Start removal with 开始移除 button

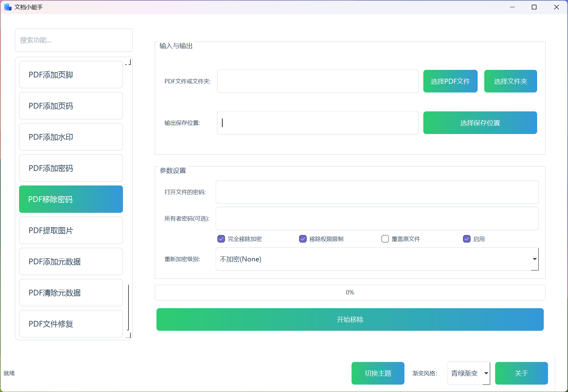350,319
